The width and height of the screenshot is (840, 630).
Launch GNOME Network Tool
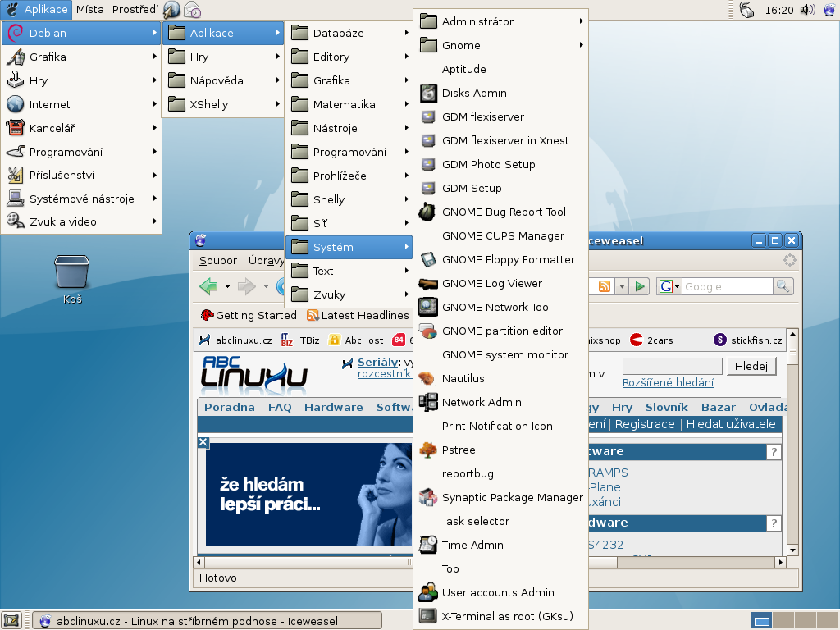tap(500, 307)
